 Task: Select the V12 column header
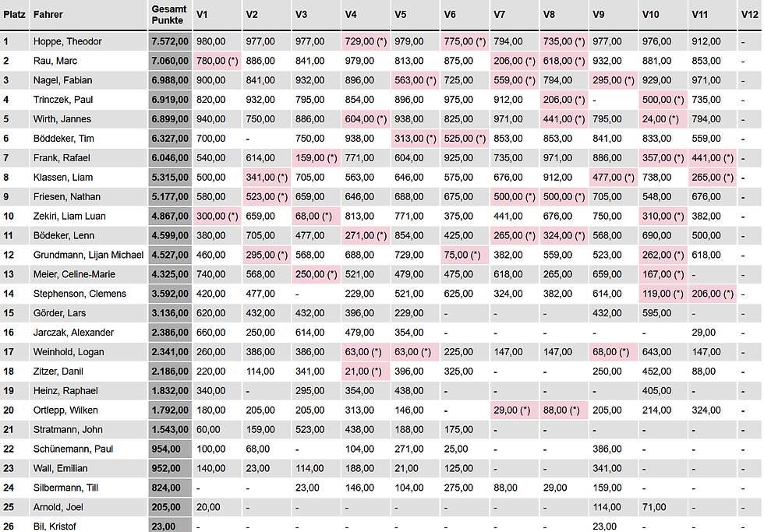749,15
